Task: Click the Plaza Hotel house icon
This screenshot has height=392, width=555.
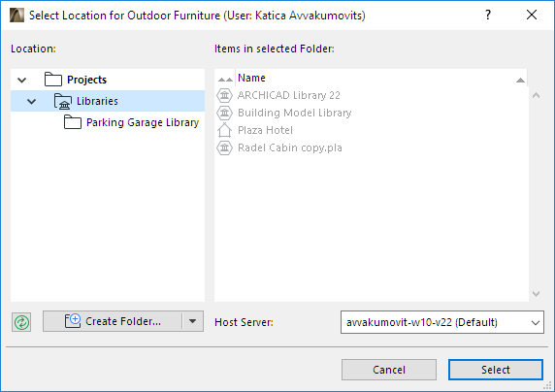Action: coord(224,130)
